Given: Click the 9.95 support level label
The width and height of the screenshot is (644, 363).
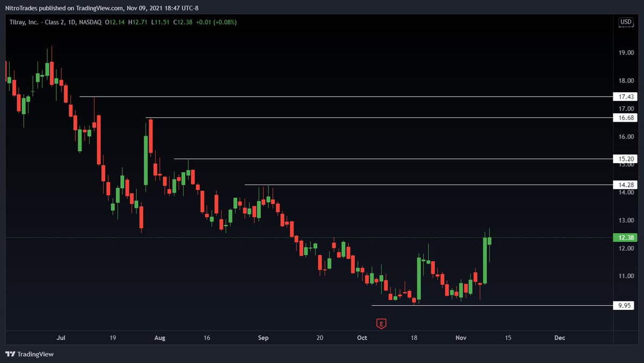Looking at the screenshot, I should (625, 306).
